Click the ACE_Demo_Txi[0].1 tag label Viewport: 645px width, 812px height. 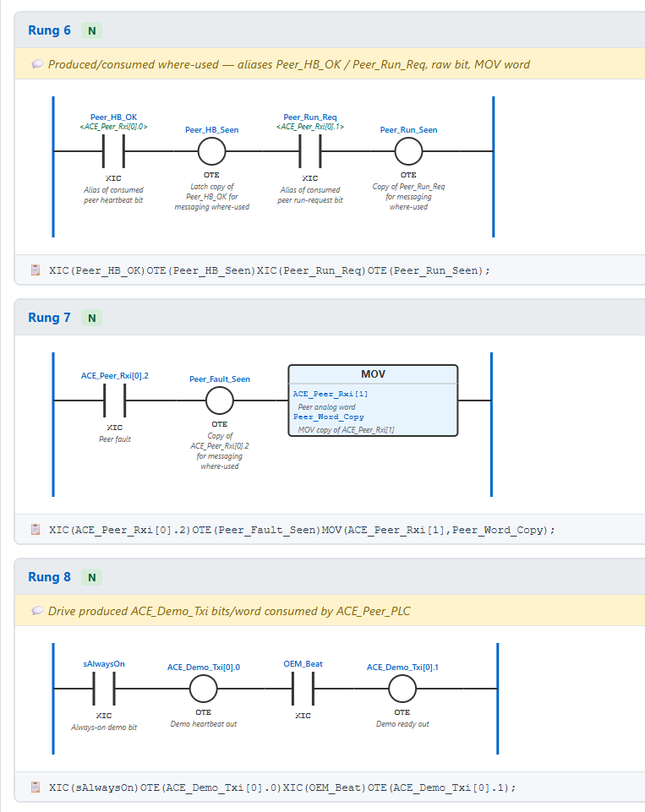(402, 667)
